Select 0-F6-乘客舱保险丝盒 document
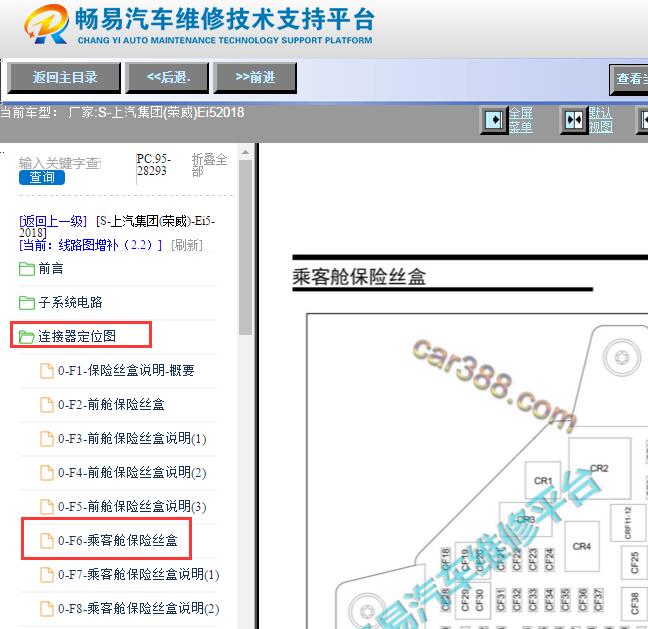The height and width of the screenshot is (629, 648). (118, 541)
